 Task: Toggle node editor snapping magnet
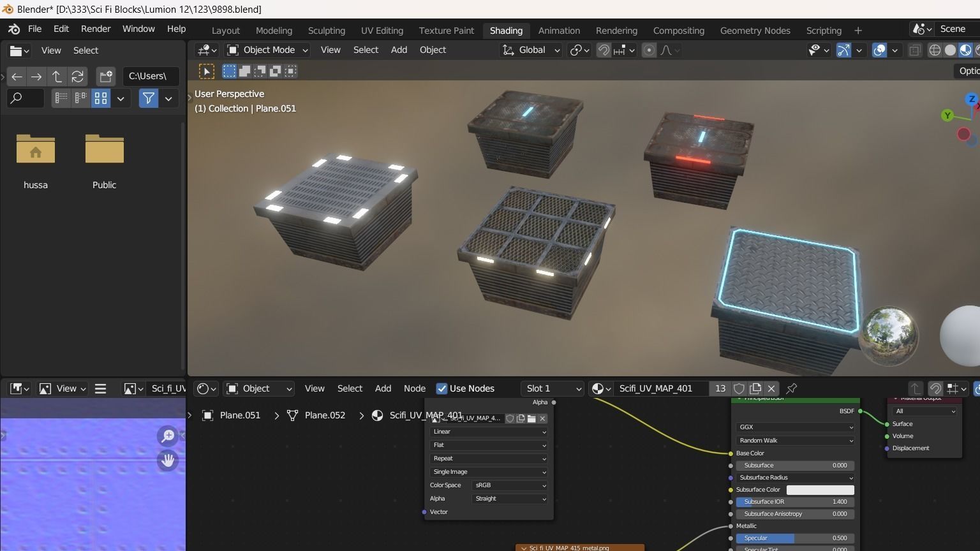click(x=935, y=388)
